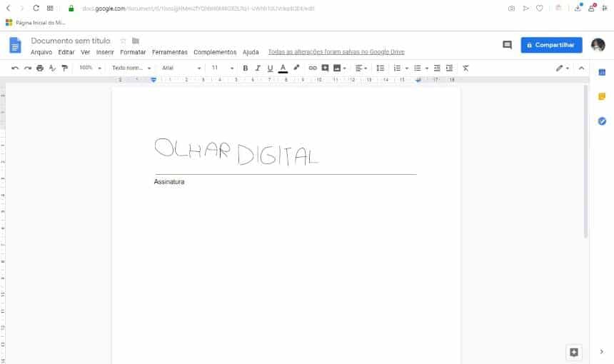614x364 pixels.
Task: Click browser back arrow
Action: pos(9,9)
